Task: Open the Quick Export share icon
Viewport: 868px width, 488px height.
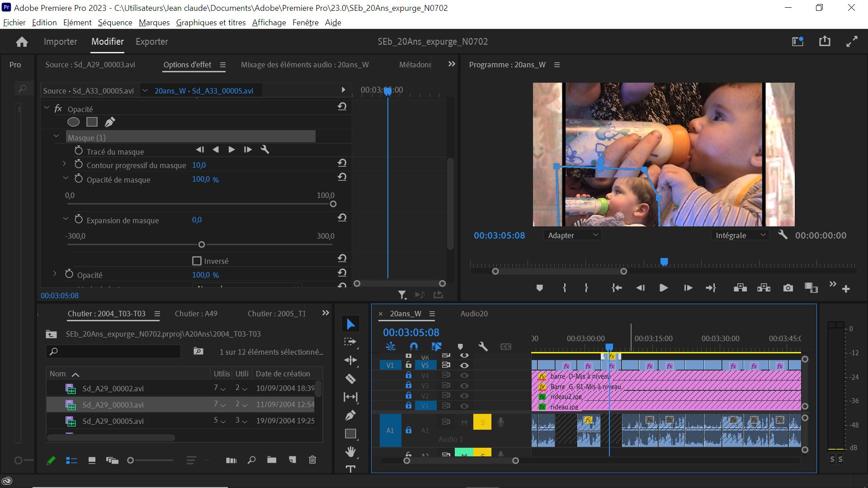Action: [x=825, y=41]
